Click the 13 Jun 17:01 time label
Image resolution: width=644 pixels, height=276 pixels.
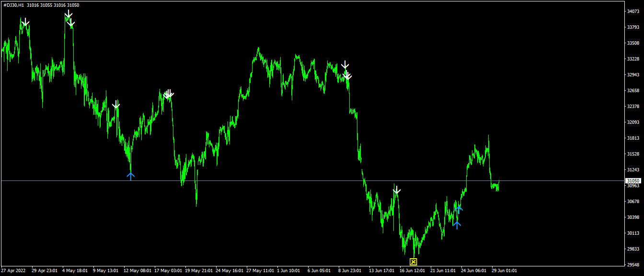[383, 270]
